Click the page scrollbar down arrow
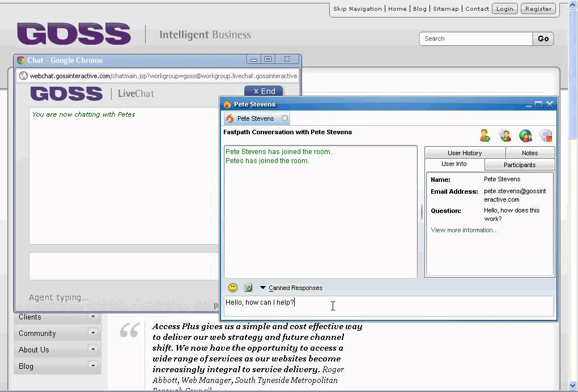This screenshot has width=578, height=392. 573,386
